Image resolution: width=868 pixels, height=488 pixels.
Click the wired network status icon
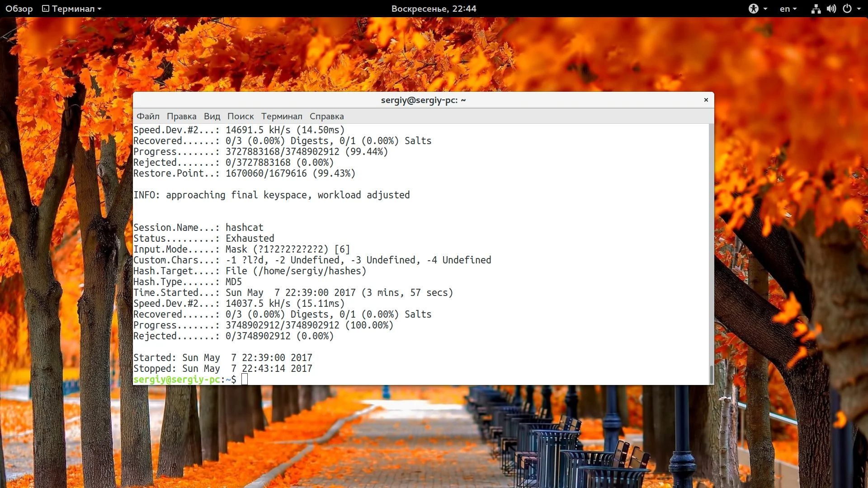coord(816,9)
